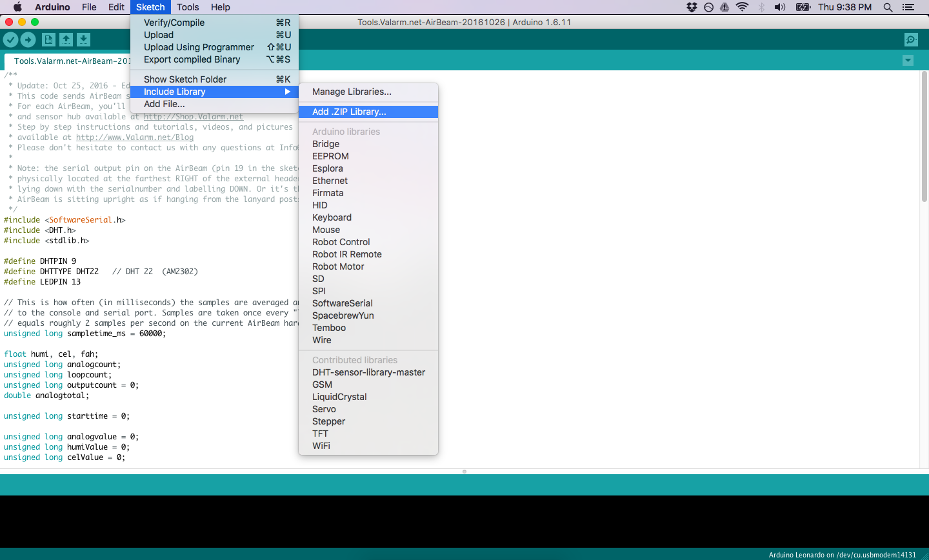
Task: Include DHT-sensor-library-master
Action: [x=368, y=372]
